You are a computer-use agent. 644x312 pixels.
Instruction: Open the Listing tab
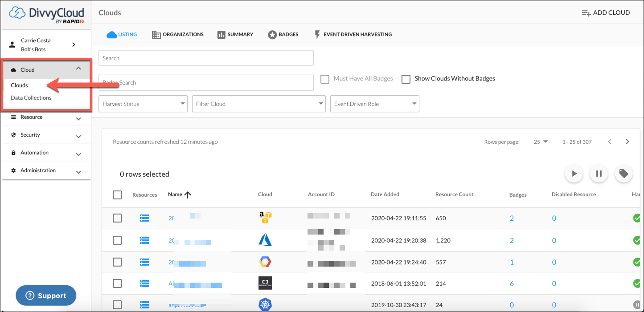[x=122, y=34]
